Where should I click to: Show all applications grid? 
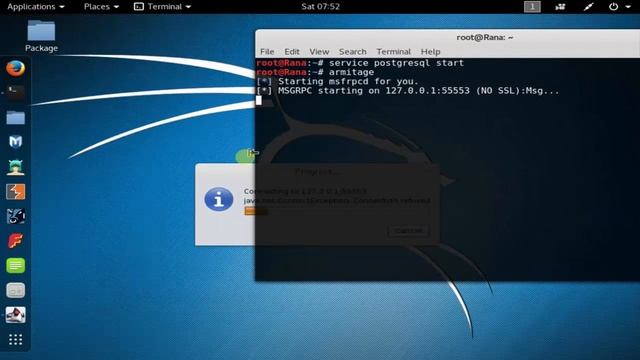(x=16, y=339)
